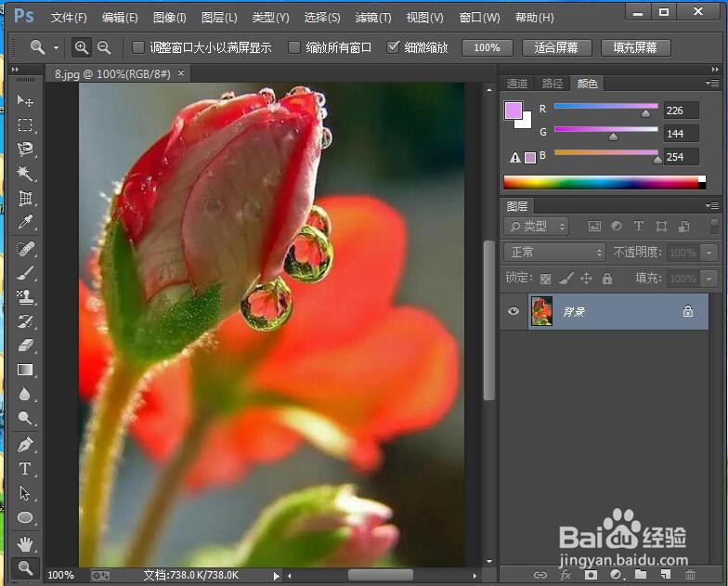Screen dimensions: 728x586
Task: Click the Fit Screen button
Action: coord(556,47)
